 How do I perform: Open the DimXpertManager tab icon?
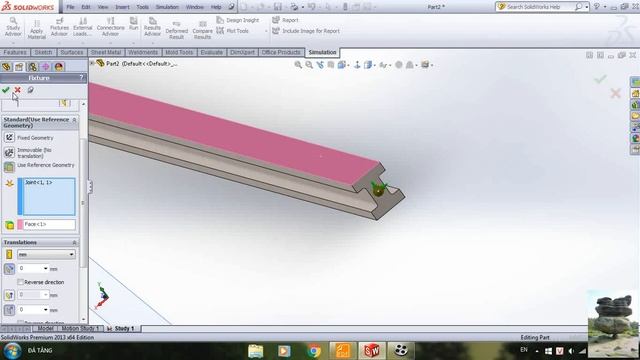(45, 67)
